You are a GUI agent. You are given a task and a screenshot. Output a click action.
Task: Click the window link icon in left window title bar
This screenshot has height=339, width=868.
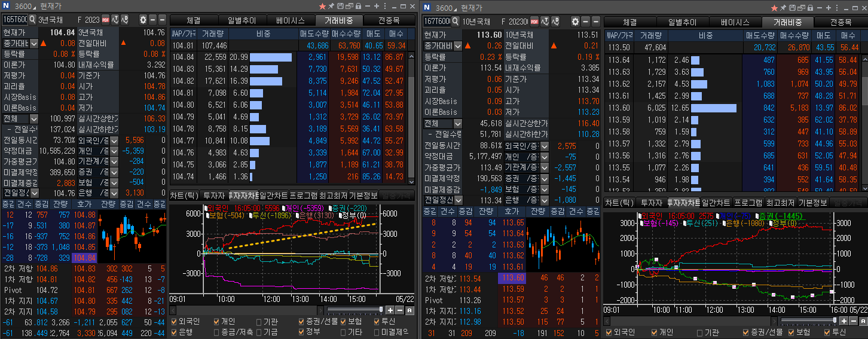(349, 7)
